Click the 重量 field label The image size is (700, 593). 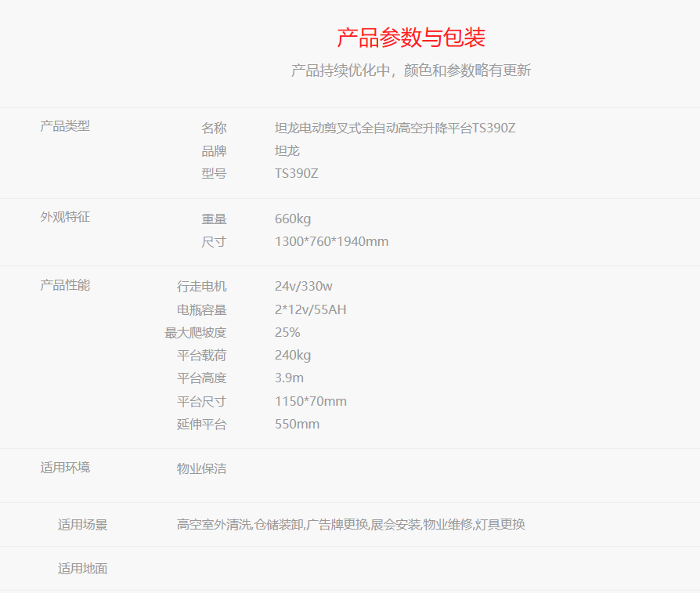(214, 219)
